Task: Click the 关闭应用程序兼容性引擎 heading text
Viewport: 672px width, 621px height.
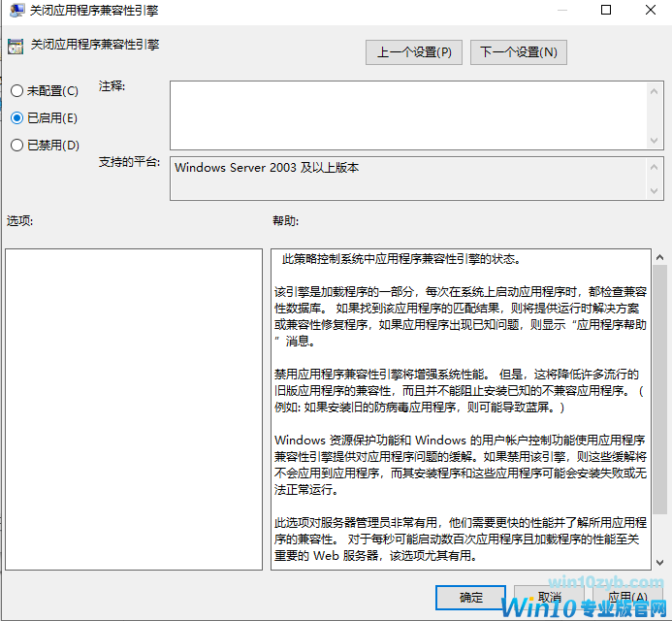Action: pyautogui.click(x=95, y=45)
